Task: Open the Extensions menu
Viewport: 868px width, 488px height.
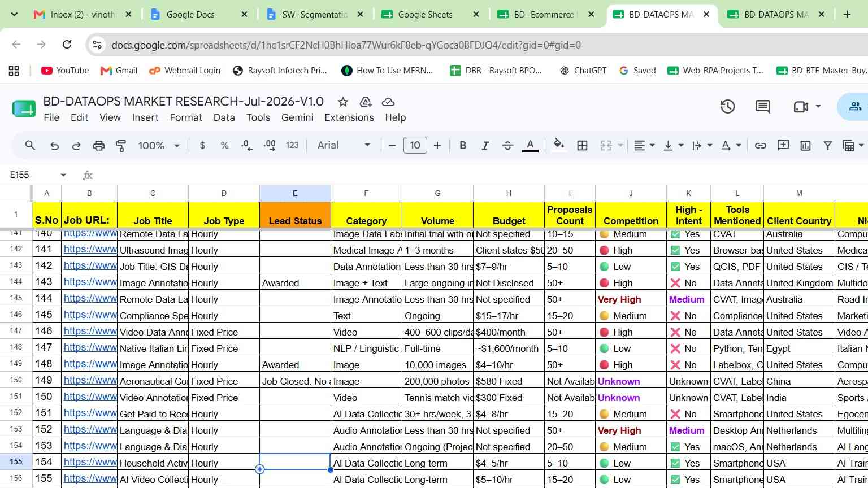Action: coord(349,117)
